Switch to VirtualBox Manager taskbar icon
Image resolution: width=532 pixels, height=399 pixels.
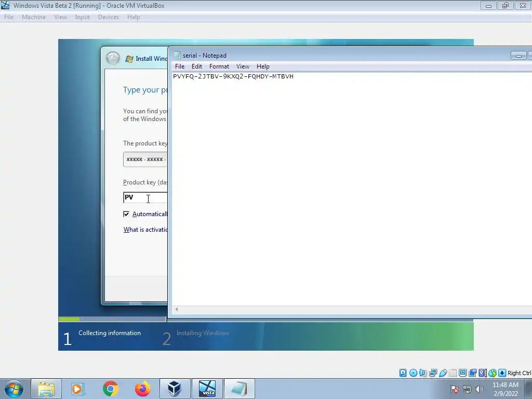(x=175, y=389)
